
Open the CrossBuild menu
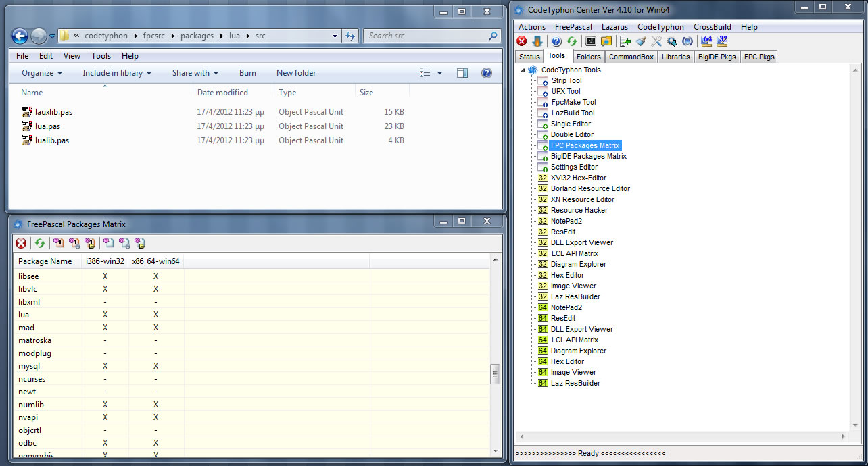pyautogui.click(x=713, y=27)
